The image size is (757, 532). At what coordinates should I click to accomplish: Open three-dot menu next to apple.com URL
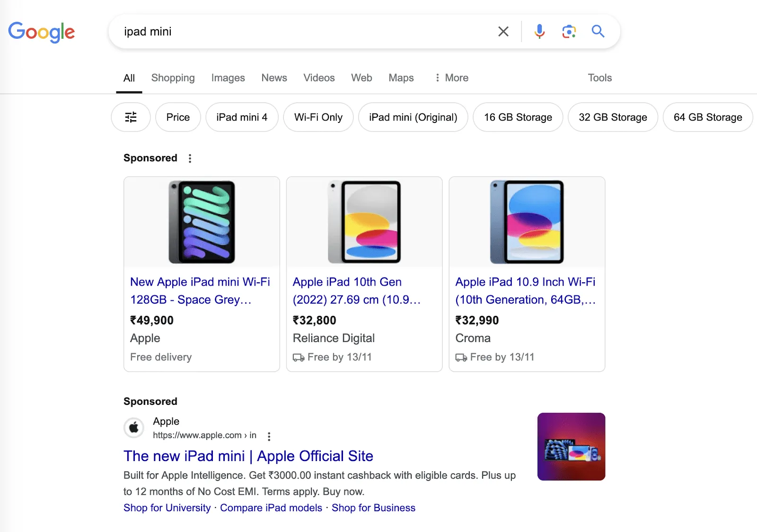(x=269, y=436)
